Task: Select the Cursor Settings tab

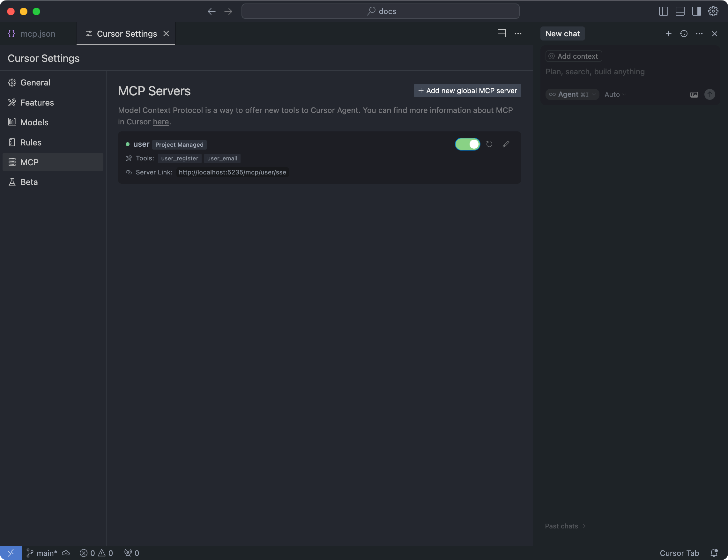Action: 127,34
